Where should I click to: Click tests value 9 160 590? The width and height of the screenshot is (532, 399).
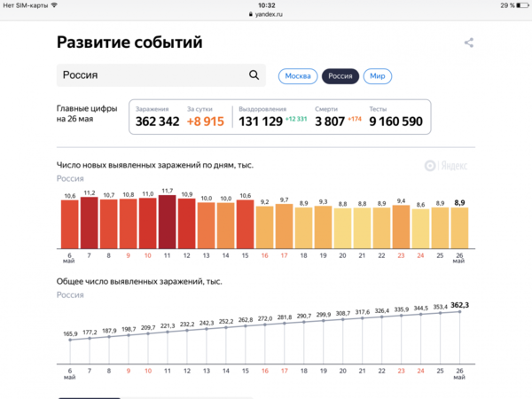point(395,121)
